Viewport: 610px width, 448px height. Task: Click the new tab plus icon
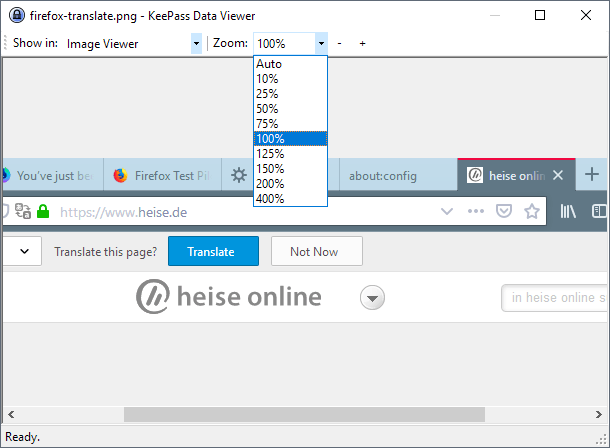[x=592, y=174]
